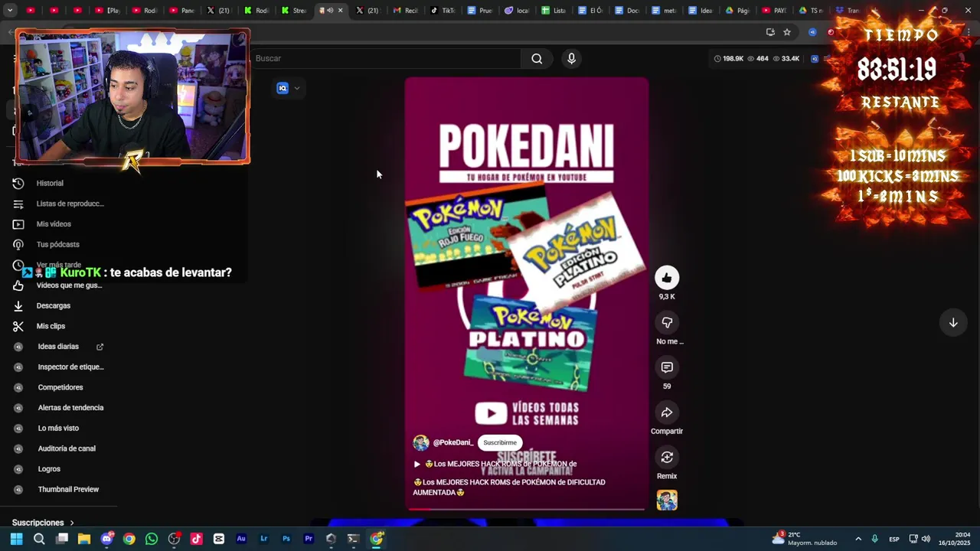Bookmark this page with the star icon
This screenshot has width=980, height=551.
pyautogui.click(x=787, y=32)
